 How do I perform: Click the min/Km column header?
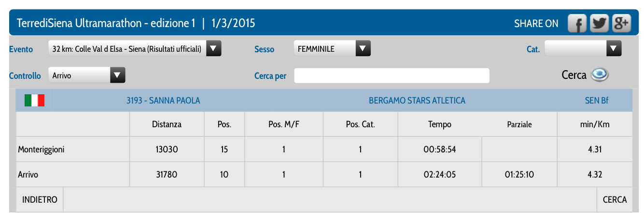pyautogui.click(x=595, y=124)
